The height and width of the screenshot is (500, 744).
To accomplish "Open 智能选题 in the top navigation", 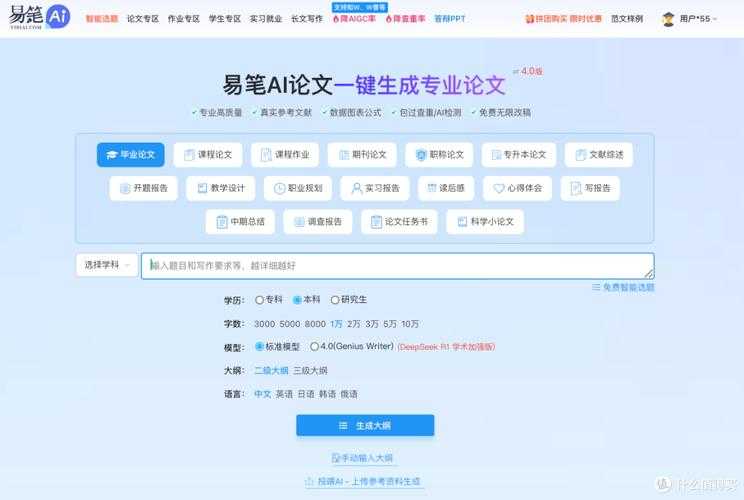I will (102, 19).
